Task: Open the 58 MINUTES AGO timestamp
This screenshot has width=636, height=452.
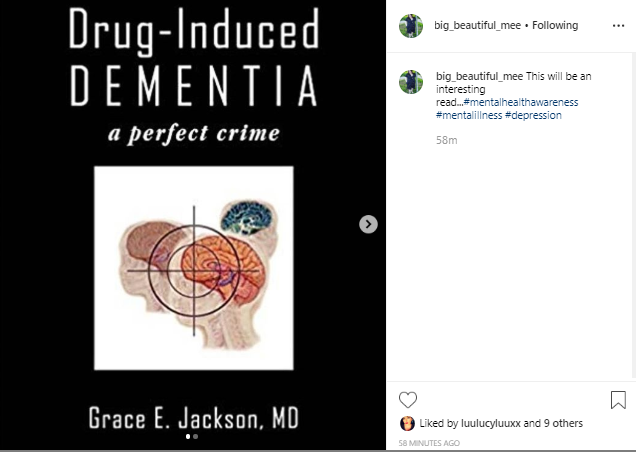Action: coord(429,443)
